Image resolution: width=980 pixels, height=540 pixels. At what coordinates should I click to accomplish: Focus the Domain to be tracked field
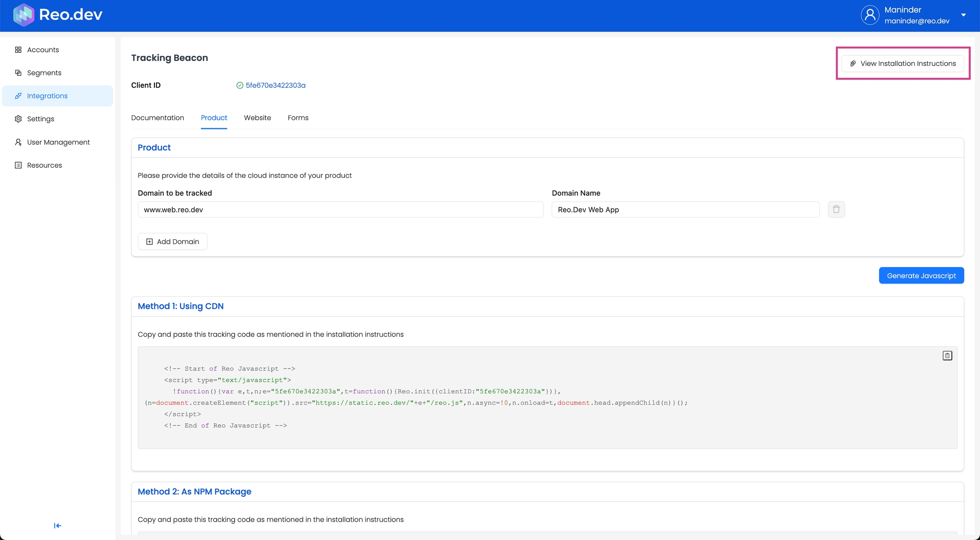coord(340,210)
